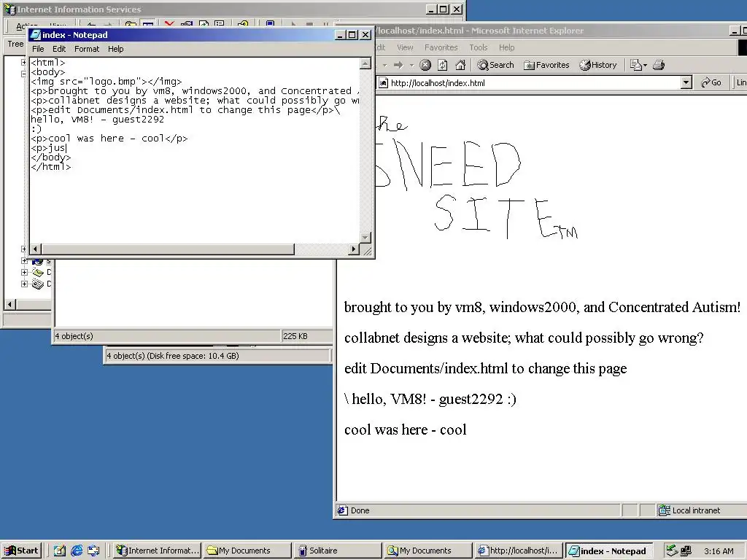Switch to http://localhost/i... taskbar button
The image size is (747, 560).
coord(519,551)
